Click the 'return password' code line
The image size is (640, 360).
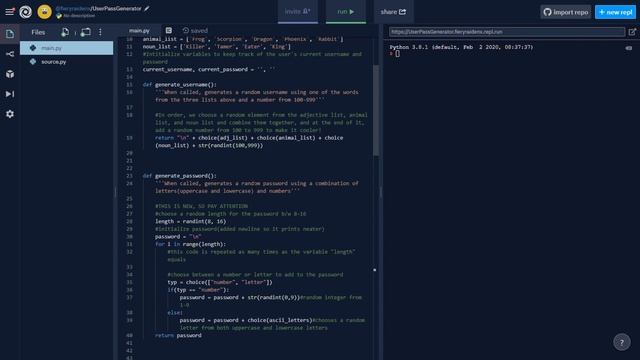[x=178, y=335]
